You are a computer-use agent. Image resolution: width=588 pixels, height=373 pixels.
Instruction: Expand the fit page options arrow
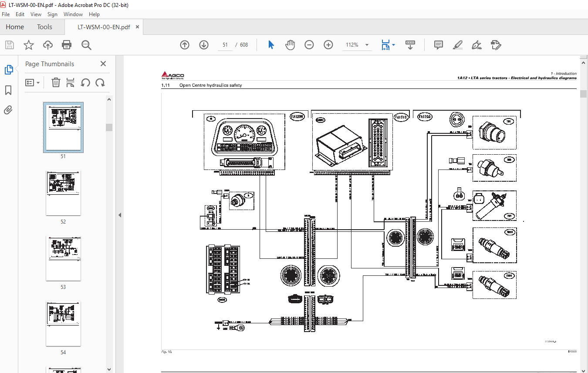click(x=394, y=45)
